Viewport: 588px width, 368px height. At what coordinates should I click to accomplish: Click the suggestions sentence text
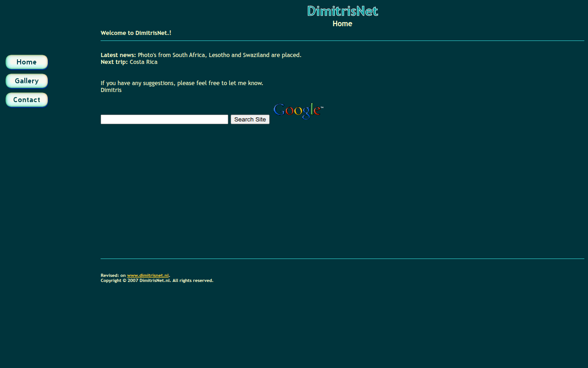tap(182, 83)
